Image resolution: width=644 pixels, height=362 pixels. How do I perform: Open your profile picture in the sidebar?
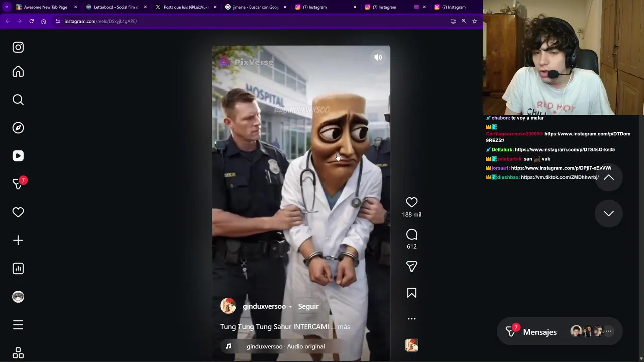18,297
